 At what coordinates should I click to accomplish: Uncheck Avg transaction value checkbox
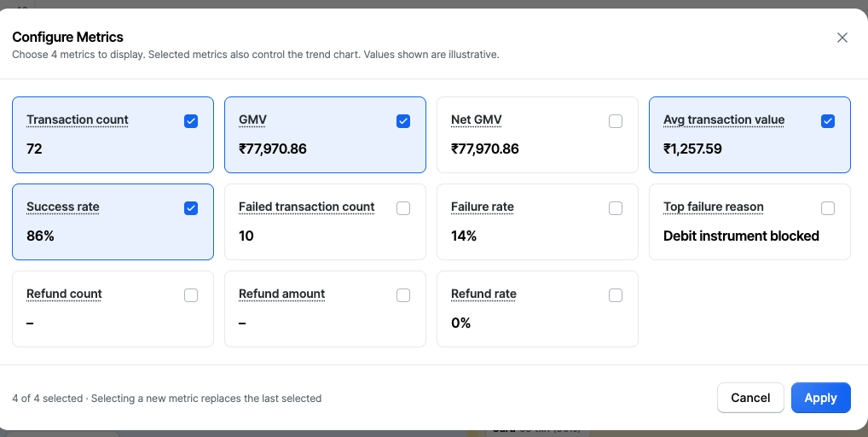pyautogui.click(x=828, y=120)
